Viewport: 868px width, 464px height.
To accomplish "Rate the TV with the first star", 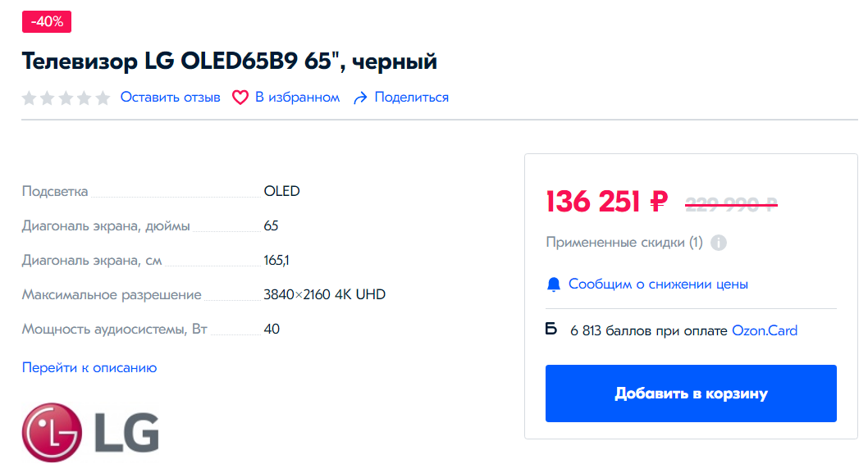I will click(x=30, y=98).
